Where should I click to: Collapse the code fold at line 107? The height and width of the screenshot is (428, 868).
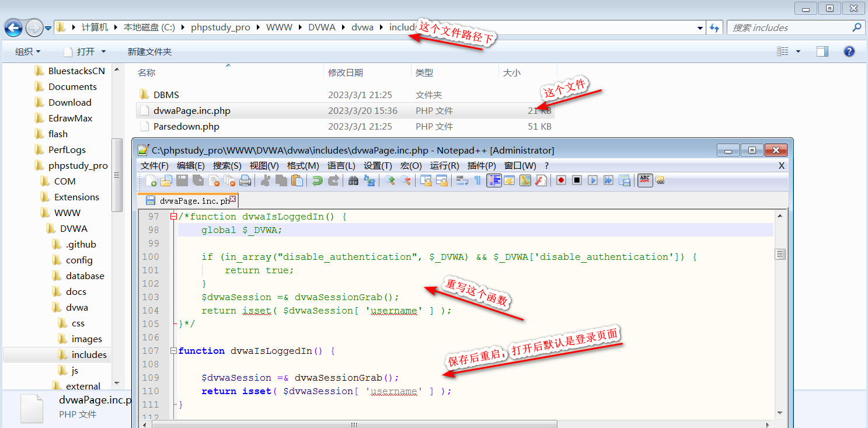click(173, 351)
